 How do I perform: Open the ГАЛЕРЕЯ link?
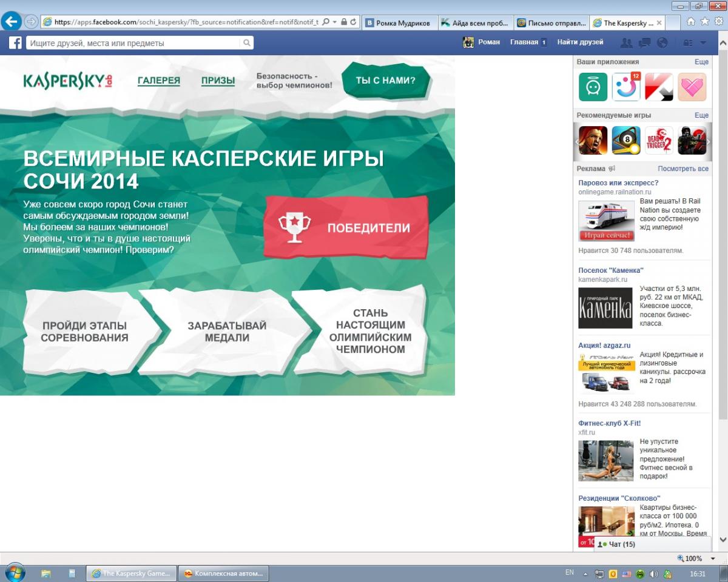(x=158, y=81)
